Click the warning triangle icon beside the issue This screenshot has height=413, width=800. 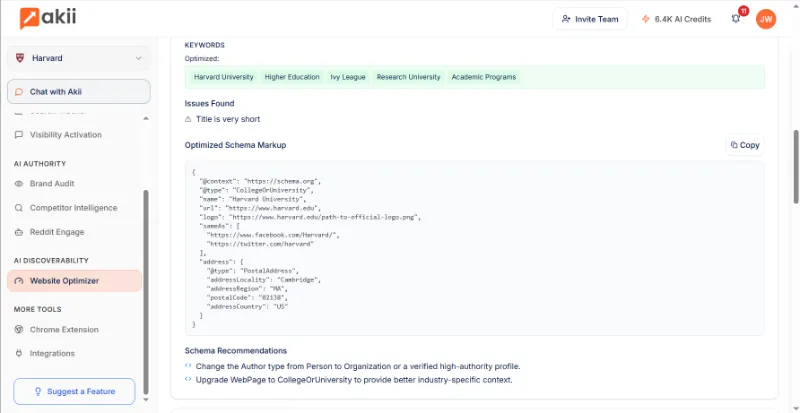click(x=188, y=119)
